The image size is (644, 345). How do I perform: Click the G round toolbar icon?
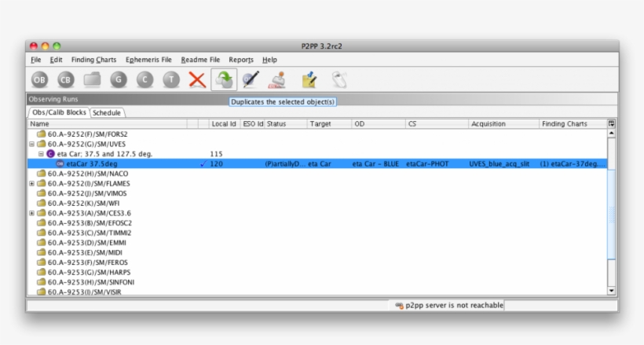[119, 79]
